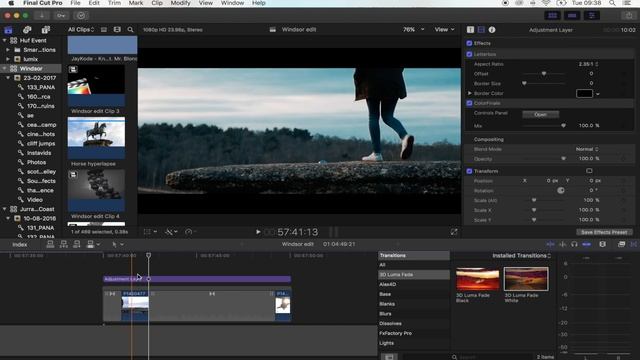The image size is (640, 360).
Task: Open the Window menu
Action: pos(232,3)
